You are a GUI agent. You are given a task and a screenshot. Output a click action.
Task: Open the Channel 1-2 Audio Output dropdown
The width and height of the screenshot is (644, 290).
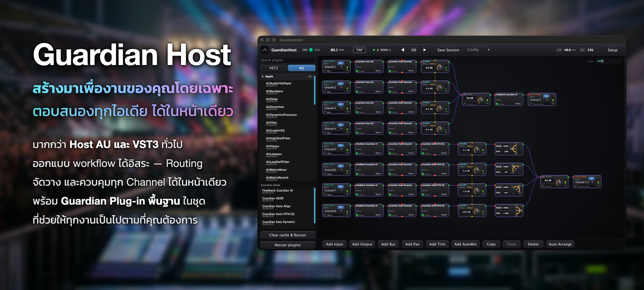[584, 182]
